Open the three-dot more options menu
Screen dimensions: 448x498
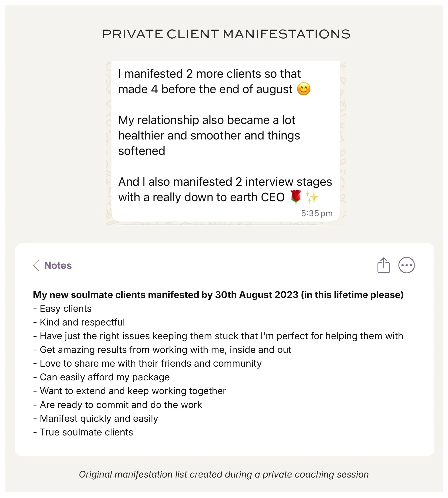pos(406,265)
